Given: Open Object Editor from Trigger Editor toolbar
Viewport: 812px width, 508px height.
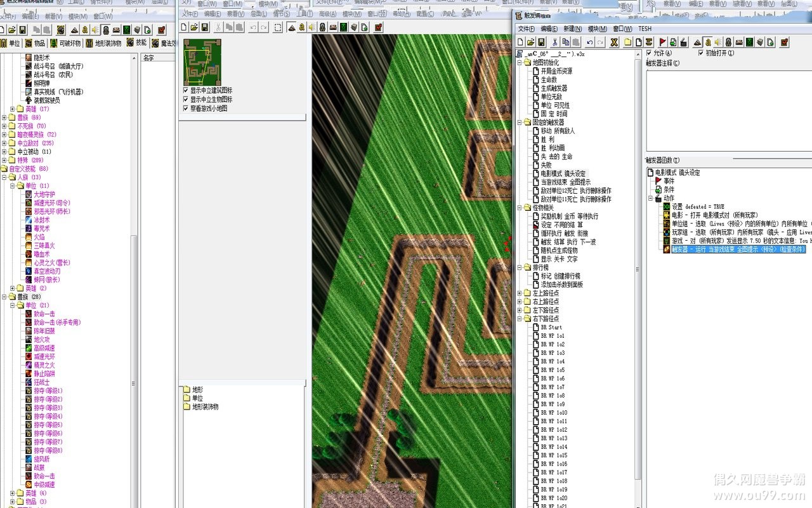Looking at the screenshot, I should (x=728, y=43).
